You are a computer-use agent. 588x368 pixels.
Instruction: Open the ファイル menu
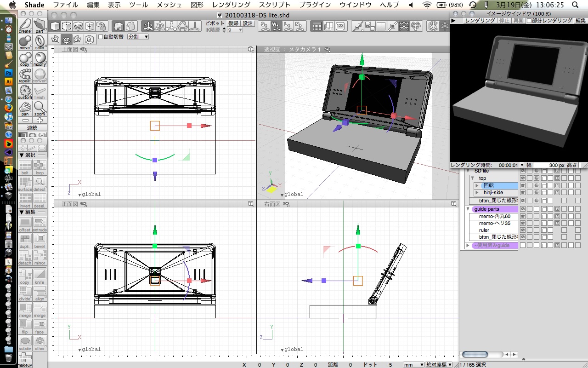pyautogui.click(x=66, y=5)
